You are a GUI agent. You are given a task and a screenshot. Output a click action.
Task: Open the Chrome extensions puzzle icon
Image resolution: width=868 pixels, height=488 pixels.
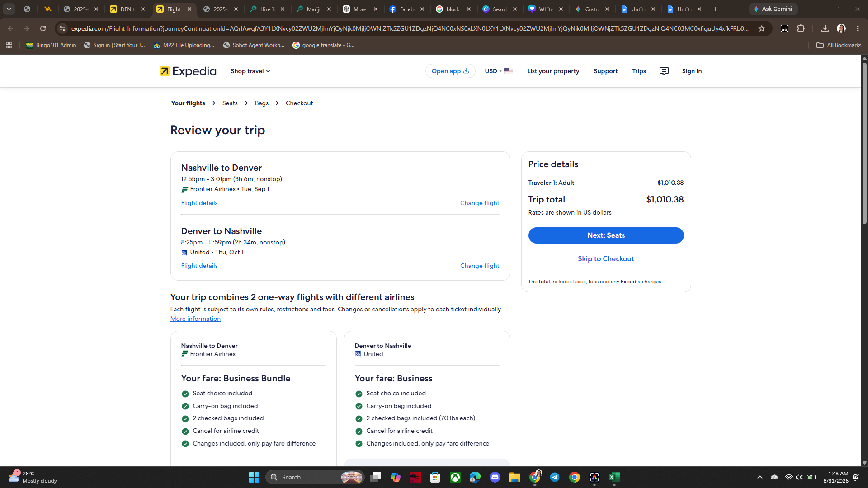pos(801,28)
